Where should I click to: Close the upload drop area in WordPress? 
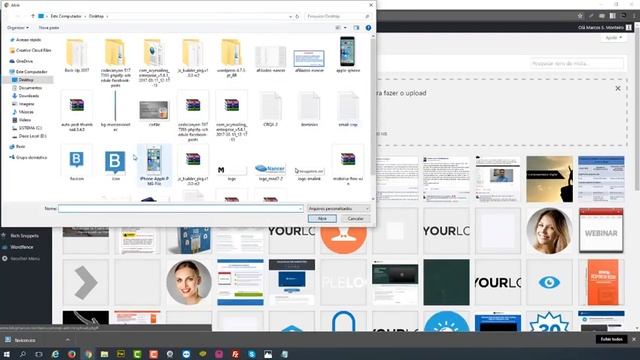[618, 88]
